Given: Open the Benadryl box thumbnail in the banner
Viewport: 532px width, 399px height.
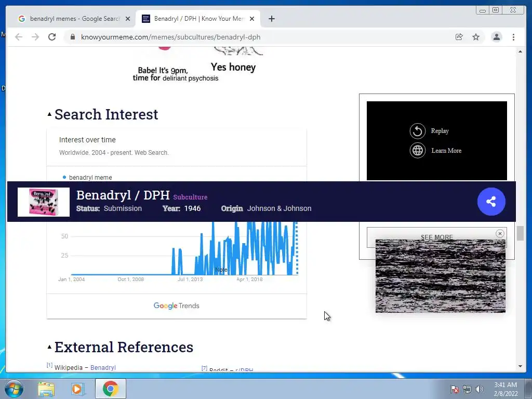Looking at the screenshot, I should [x=44, y=202].
